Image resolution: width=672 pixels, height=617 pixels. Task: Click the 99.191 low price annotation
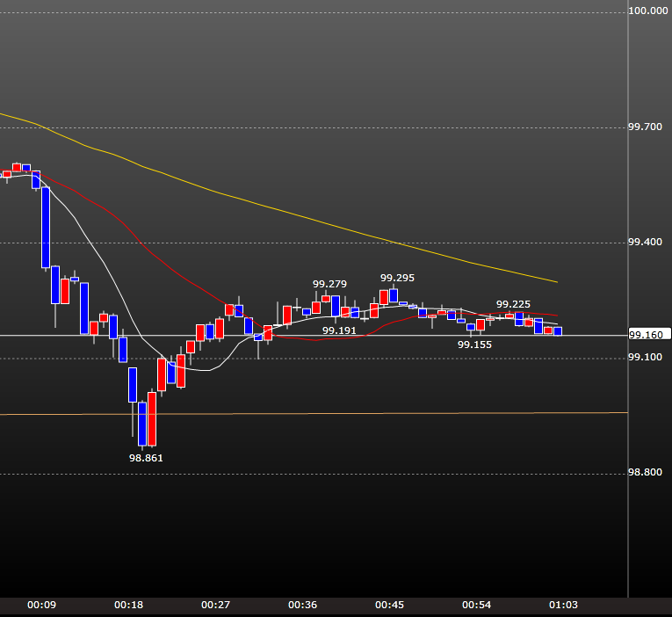click(x=339, y=330)
